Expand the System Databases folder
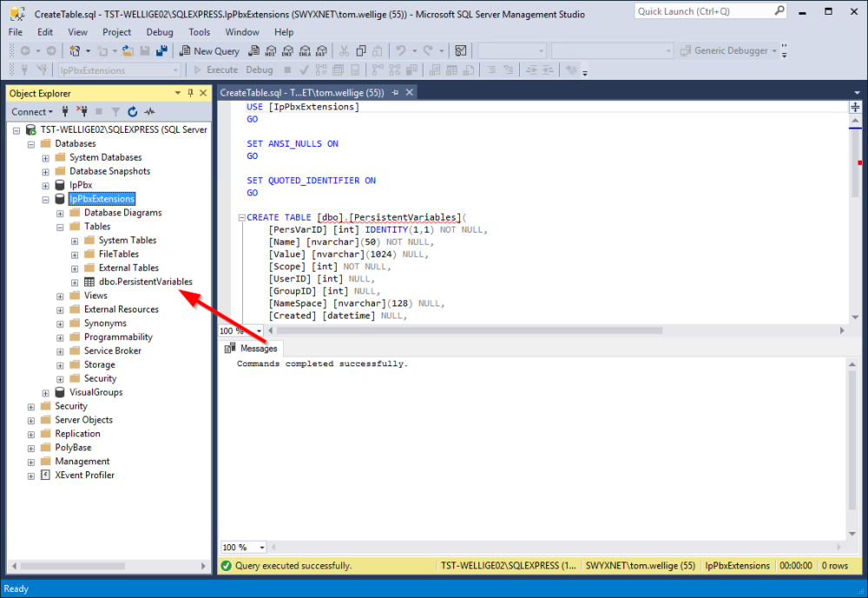Screen dimensions: 868x598 (45, 158)
